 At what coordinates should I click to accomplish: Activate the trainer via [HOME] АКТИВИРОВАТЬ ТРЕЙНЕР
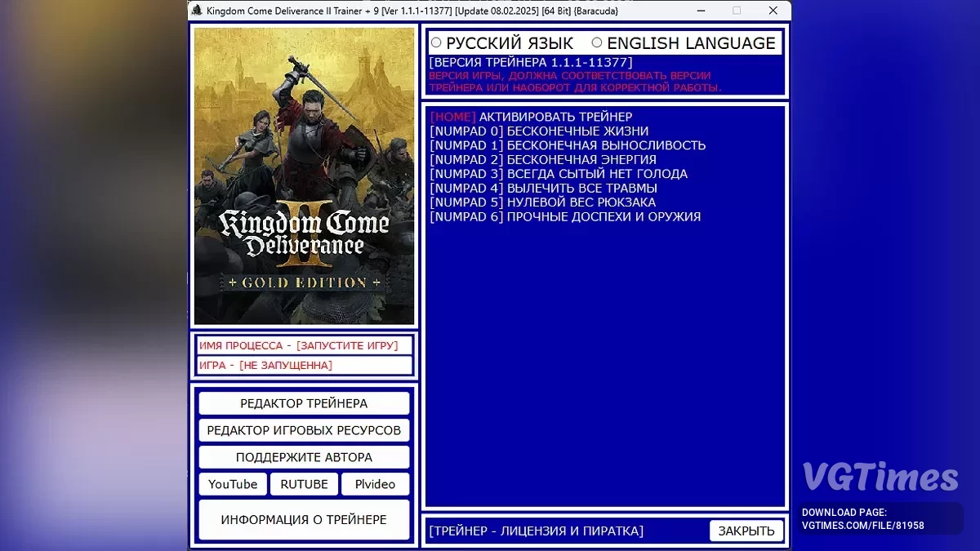pyautogui.click(x=531, y=117)
